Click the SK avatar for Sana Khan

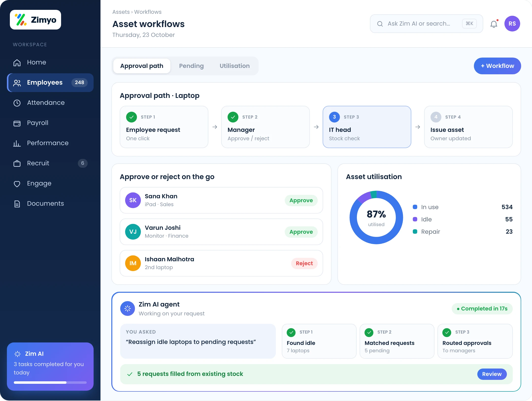[x=133, y=200]
